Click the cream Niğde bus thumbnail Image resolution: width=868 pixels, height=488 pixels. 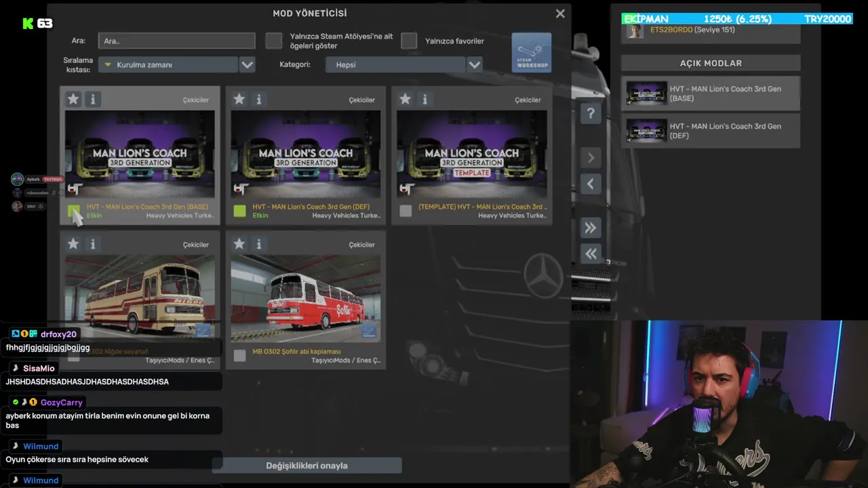pos(140,298)
